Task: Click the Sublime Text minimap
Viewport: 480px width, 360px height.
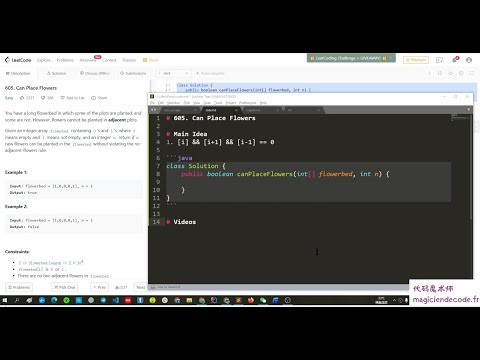Action: (x=460, y=118)
